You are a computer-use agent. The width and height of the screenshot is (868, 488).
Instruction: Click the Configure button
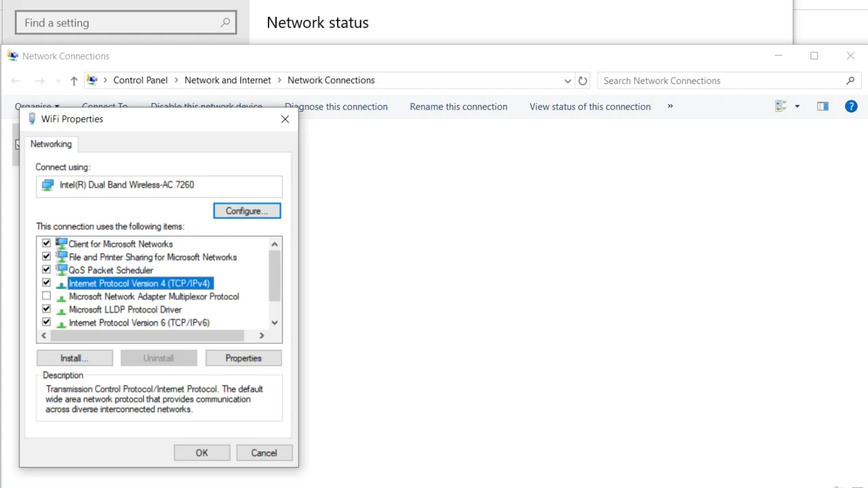247,211
